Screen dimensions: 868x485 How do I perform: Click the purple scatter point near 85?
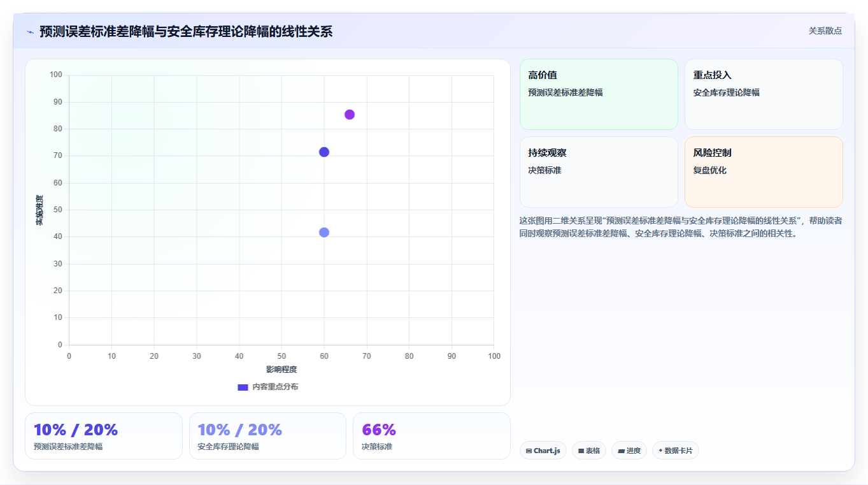[x=350, y=115]
